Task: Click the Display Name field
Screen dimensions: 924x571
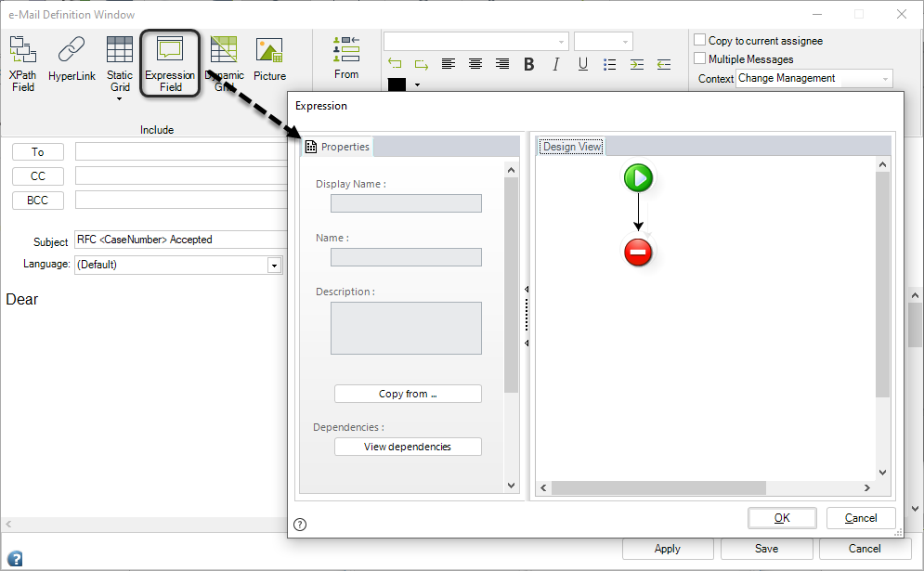Action: coord(406,203)
